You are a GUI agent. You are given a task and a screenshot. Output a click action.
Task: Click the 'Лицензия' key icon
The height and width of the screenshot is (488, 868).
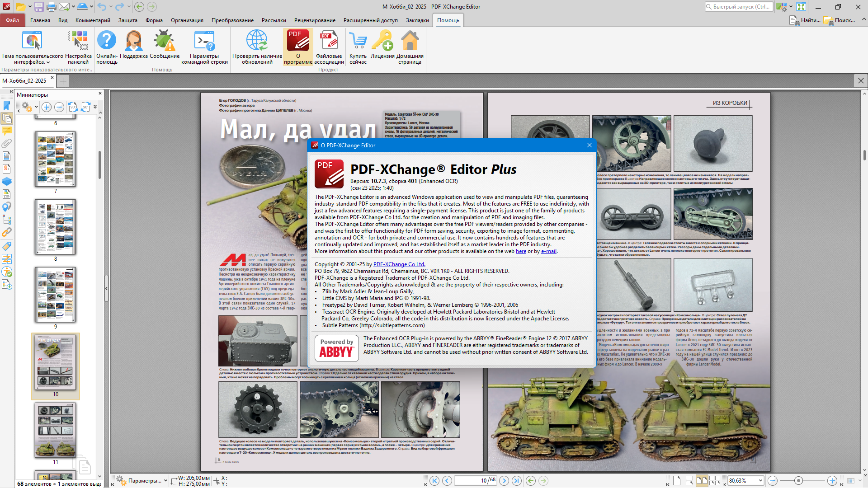(382, 41)
